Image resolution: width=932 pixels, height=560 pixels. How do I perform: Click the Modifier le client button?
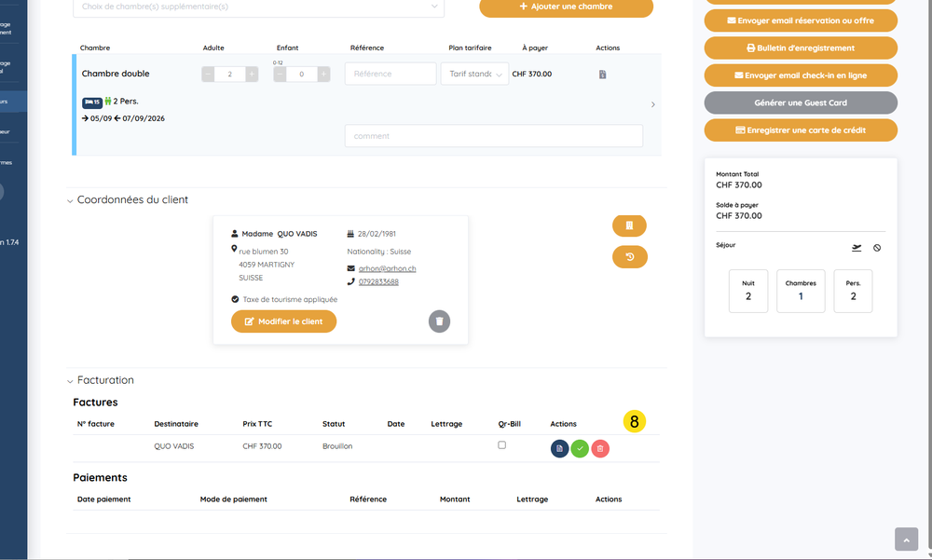coord(283,321)
